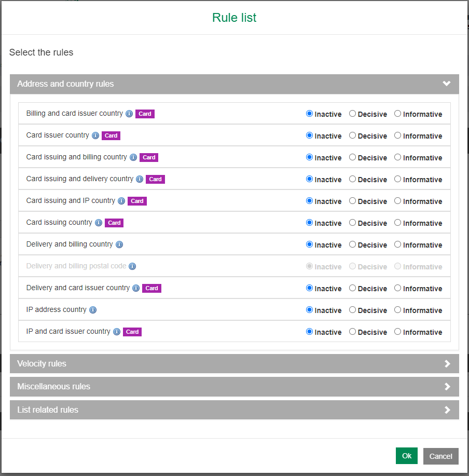Mark IP address country as Informative
The image size is (469, 476).
(398, 310)
